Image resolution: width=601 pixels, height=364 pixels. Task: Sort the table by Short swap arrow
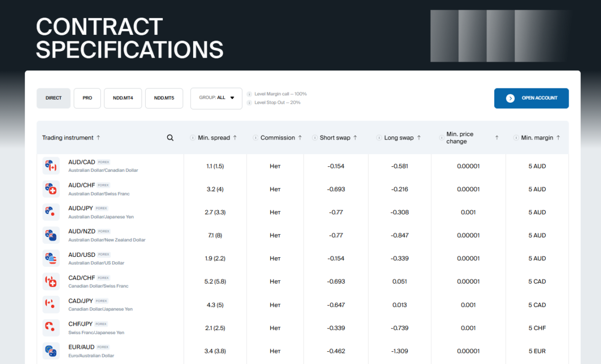coord(355,138)
